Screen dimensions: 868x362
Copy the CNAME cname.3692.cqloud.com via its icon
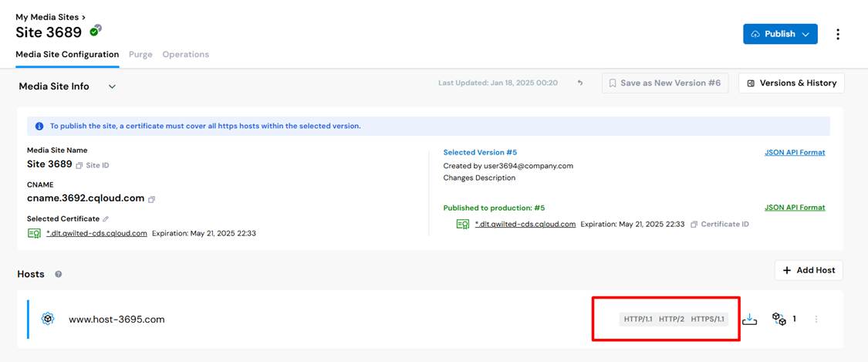[152, 198]
